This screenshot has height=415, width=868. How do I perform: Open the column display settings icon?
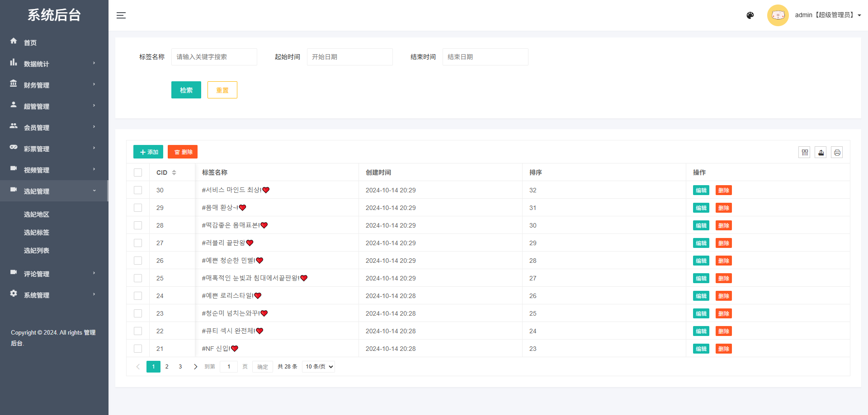point(805,152)
